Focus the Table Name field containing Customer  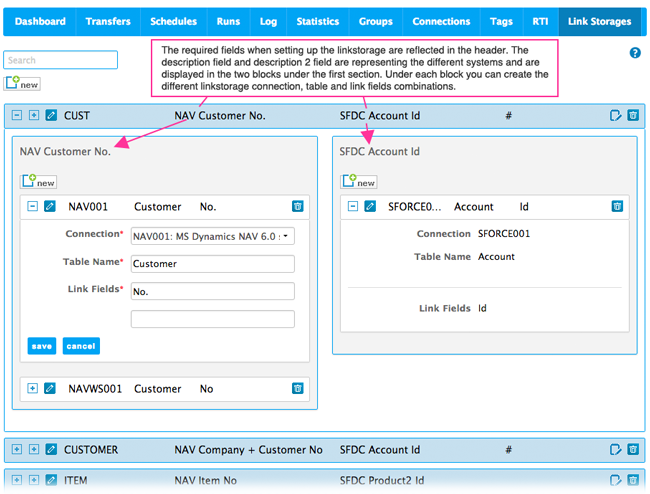pos(213,264)
